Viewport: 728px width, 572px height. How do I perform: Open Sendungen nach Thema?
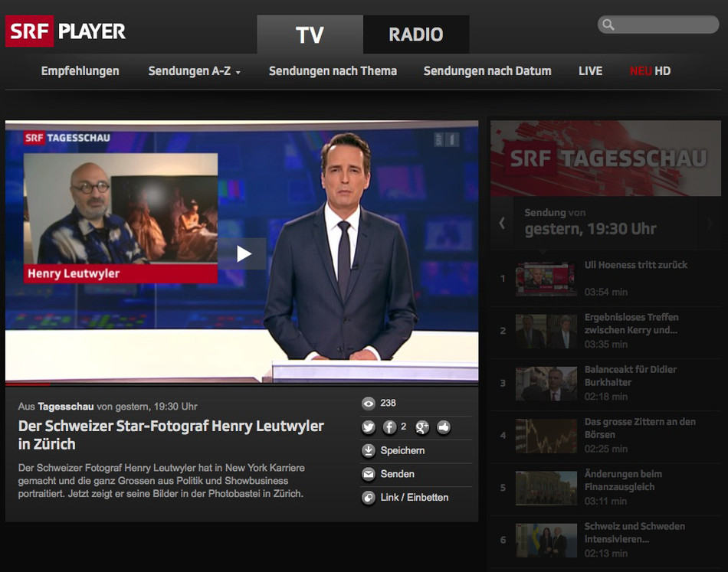click(x=333, y=71)
